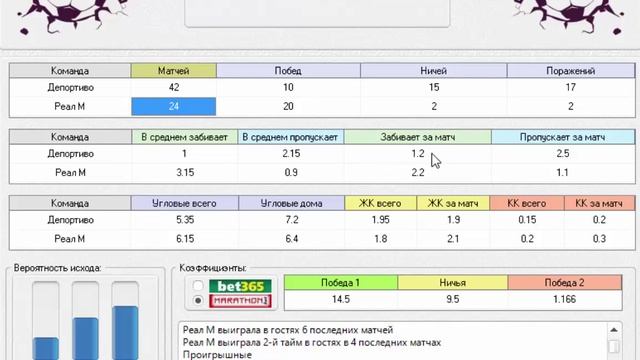
Task: Click 'КК за матч' column header
Action: [x=599, y=203]
